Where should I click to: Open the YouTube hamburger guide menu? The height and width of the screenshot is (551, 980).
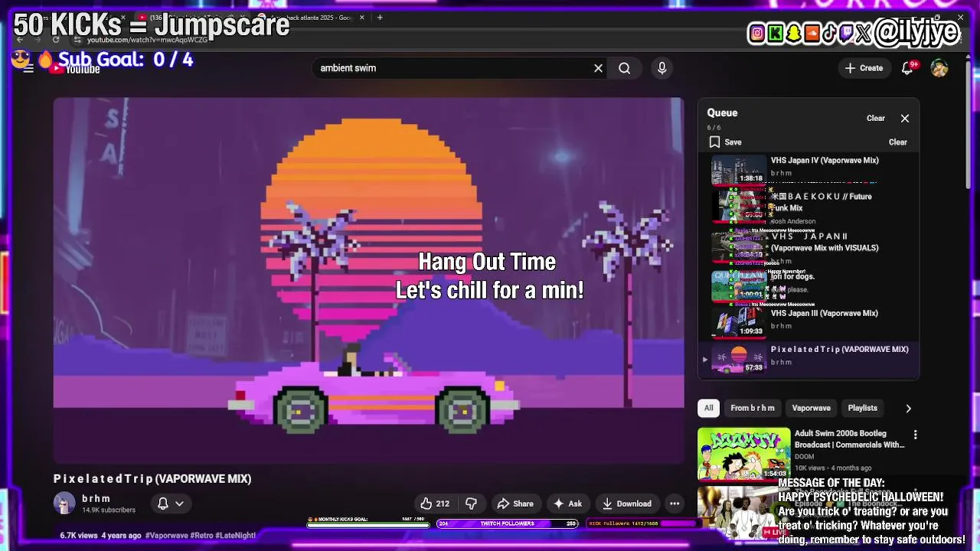point(28,68)
